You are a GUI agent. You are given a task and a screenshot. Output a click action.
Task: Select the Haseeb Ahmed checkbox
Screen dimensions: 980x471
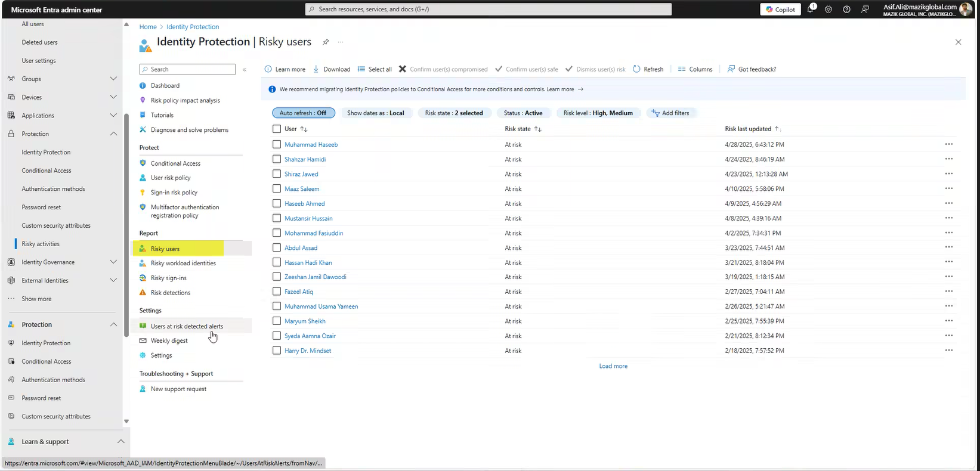coord(277,203)
